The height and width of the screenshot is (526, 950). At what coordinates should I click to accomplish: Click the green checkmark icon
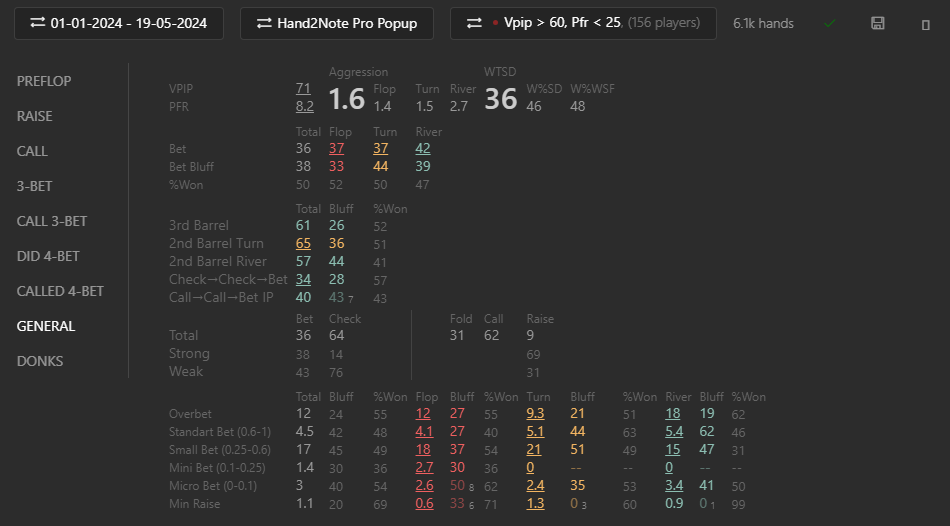(829, 23)
